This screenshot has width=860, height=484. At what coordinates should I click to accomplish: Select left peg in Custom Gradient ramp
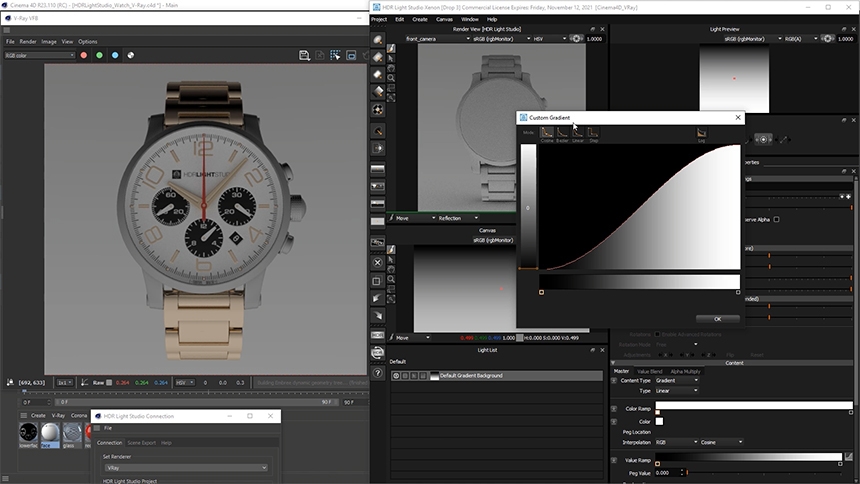(x=541, y=292)
